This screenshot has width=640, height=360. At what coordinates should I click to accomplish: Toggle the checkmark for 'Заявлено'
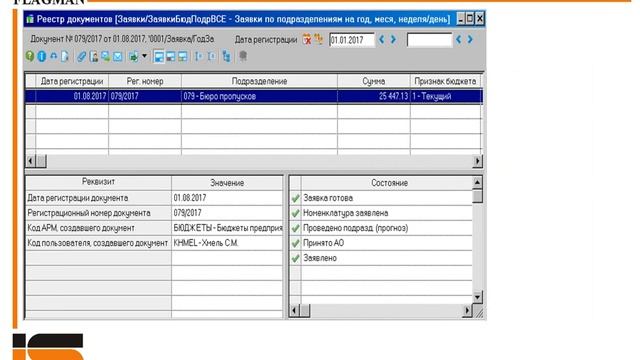(x=296, y=258)
